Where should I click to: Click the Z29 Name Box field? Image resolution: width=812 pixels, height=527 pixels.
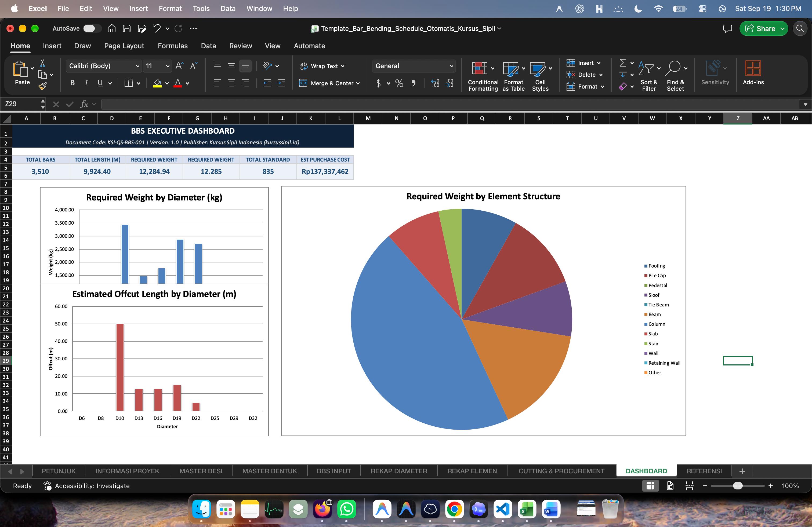23,104
